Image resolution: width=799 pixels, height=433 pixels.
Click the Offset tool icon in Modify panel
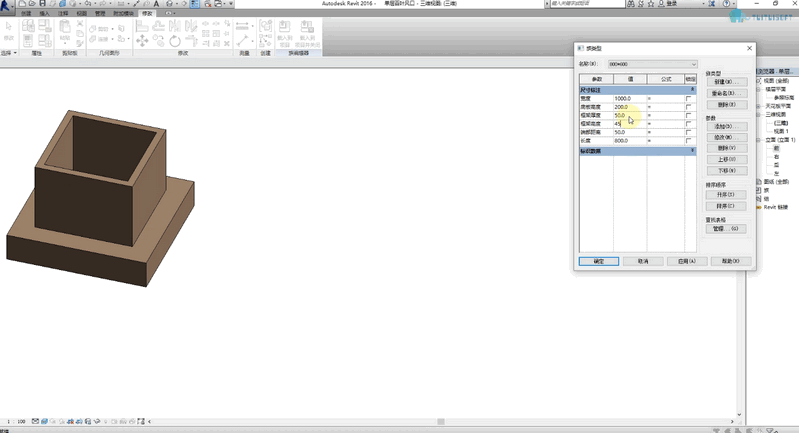click(158, 25)
